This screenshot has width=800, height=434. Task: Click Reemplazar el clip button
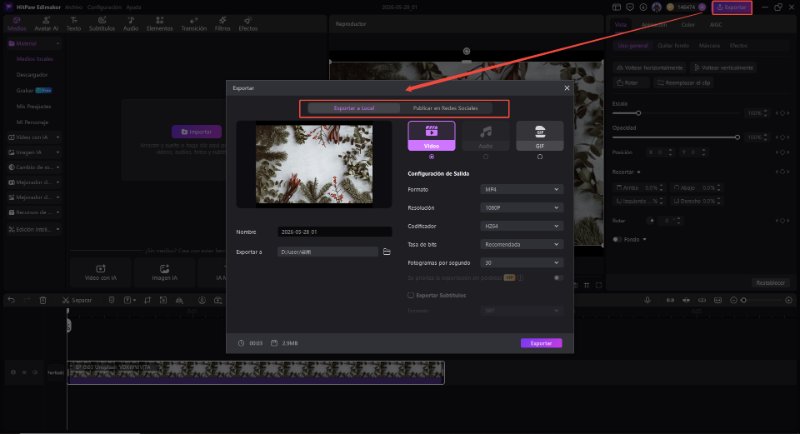tap(684, 83)
